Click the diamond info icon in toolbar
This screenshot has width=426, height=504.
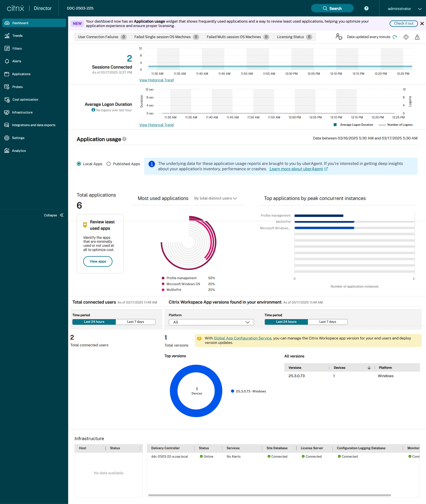(x=406, y=37)
